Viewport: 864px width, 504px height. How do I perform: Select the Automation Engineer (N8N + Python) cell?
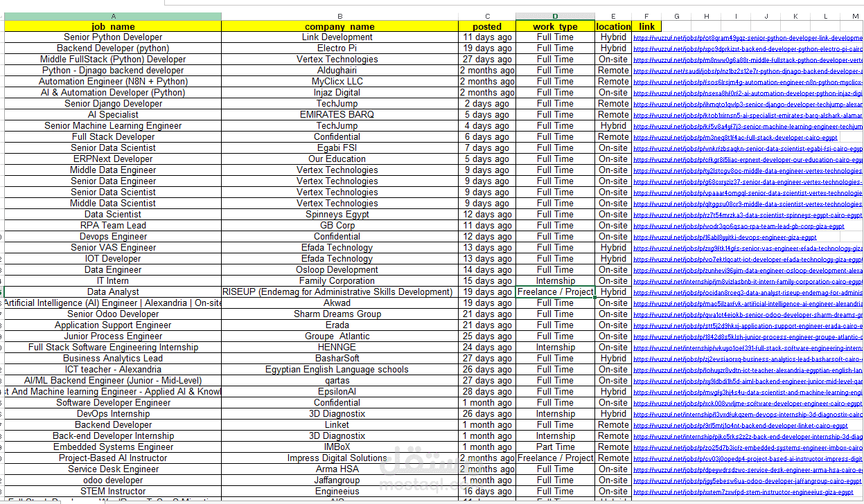click(113, 82)
